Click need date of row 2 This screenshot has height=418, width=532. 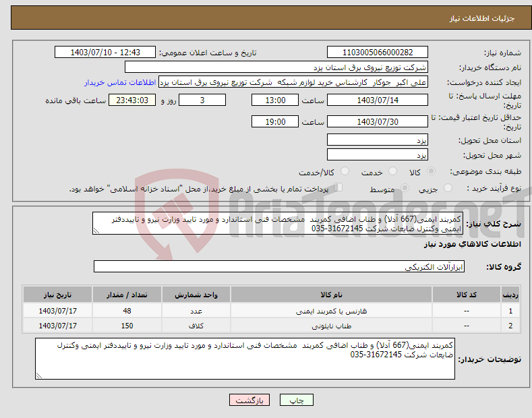pyautogui.click(x=58, y=326)
